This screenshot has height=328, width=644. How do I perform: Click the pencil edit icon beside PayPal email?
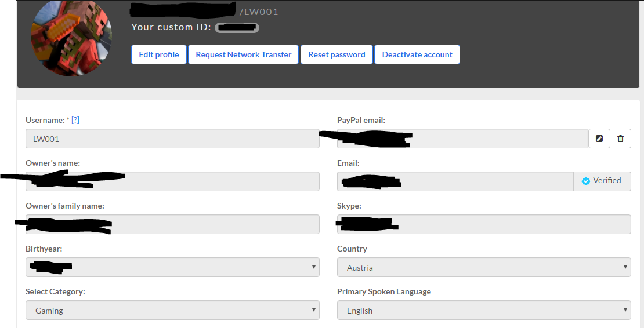[599, 139]
